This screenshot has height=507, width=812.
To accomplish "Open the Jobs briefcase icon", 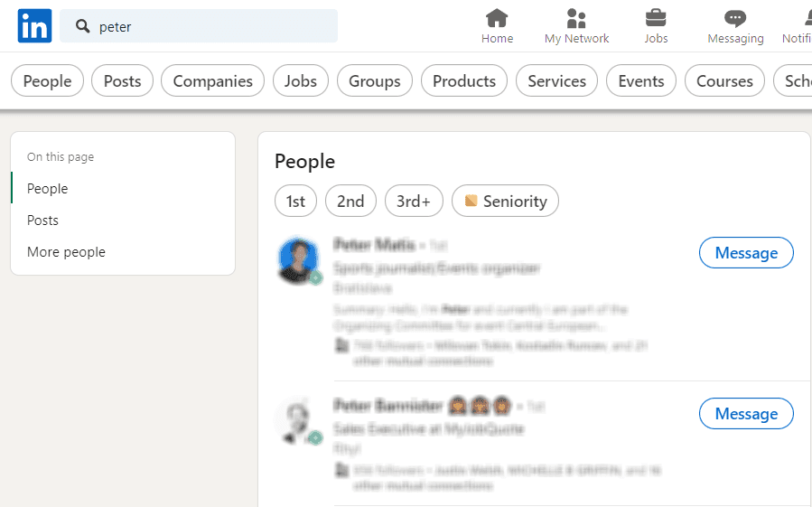I will point(656,18).
